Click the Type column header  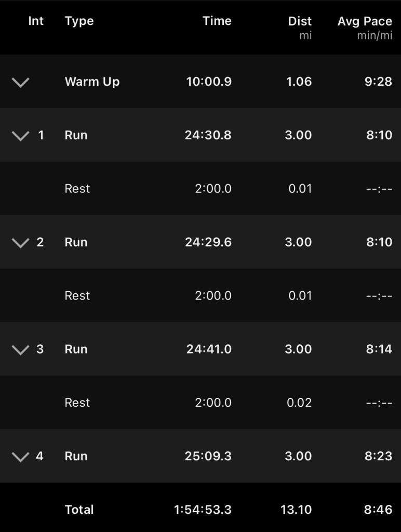[79, 21]
